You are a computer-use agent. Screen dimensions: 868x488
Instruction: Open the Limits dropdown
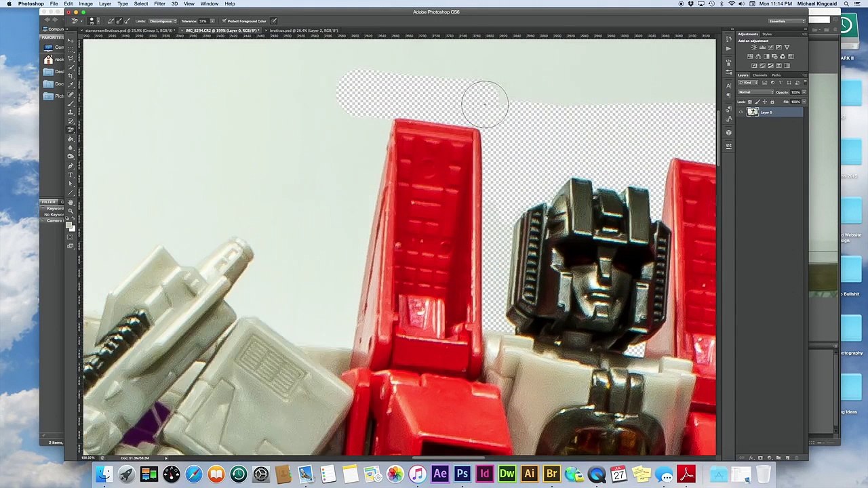pyautogui.click(x=163, y=21)
